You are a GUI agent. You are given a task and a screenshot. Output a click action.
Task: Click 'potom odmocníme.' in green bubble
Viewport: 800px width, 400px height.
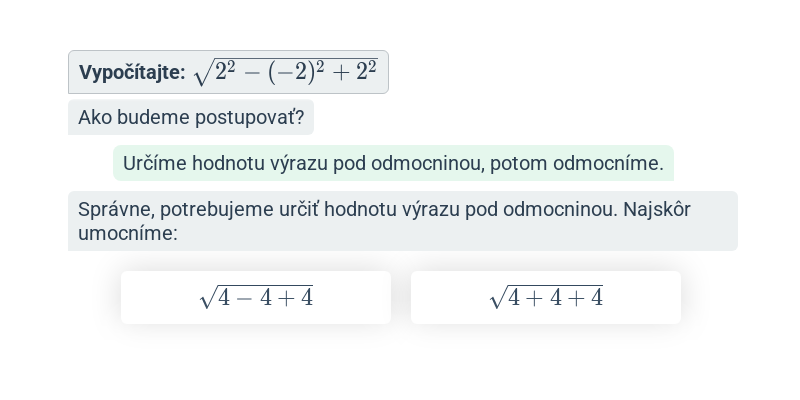coord(577,163)
